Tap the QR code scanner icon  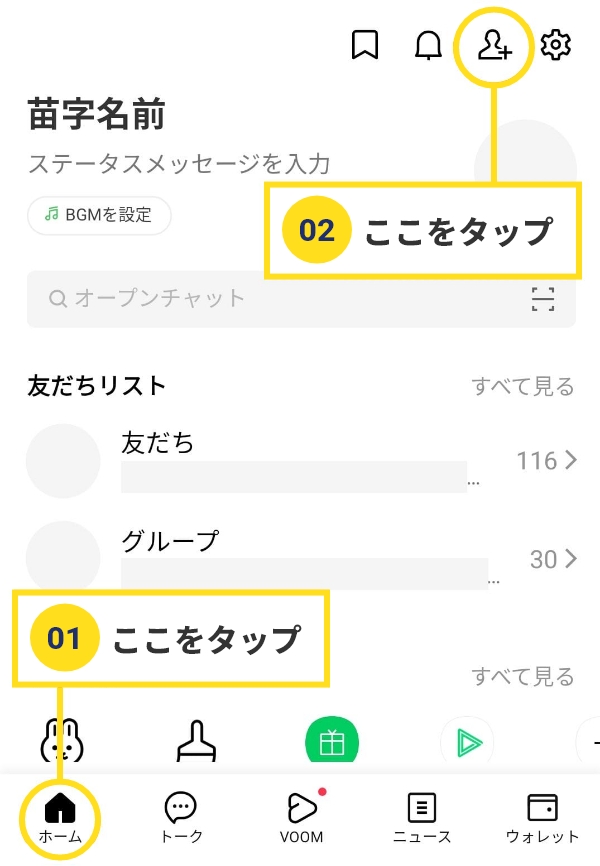[543, 299]
